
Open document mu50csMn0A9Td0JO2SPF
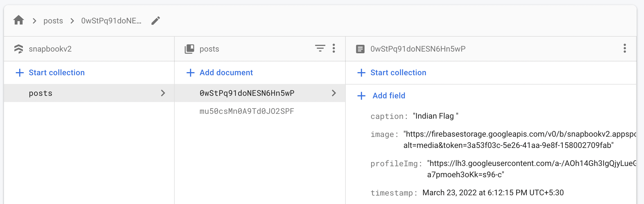pyautogui.click(x=247, y=111)
